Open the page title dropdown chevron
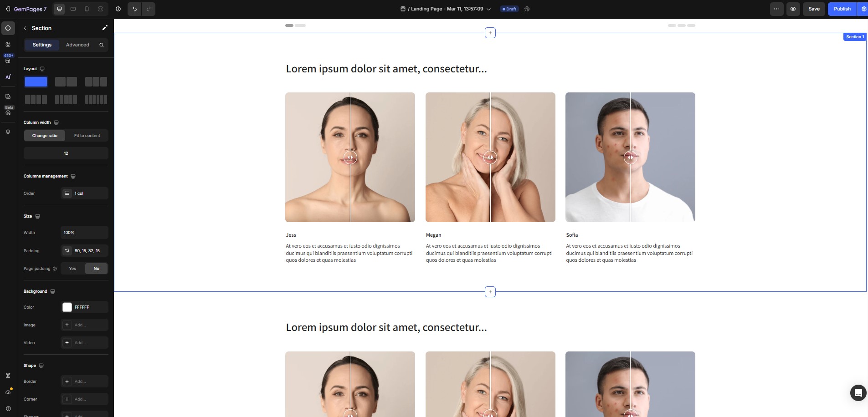 pyautogui.click(x=489, y=9)
